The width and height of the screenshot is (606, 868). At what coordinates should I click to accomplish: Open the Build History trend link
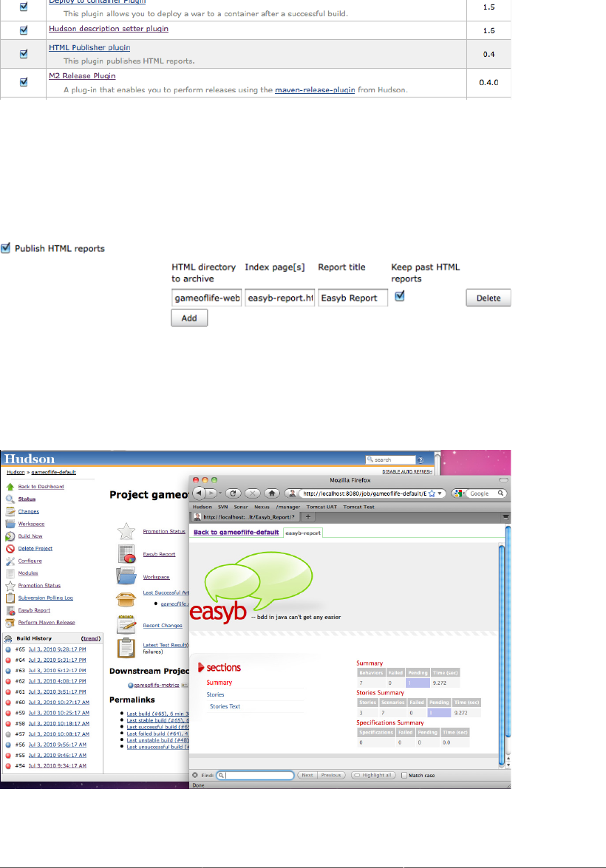(x=91, y=638)
